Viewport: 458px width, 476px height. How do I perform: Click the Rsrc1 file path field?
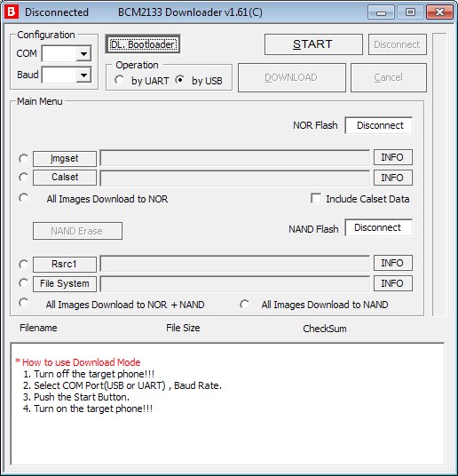point(235,263)
